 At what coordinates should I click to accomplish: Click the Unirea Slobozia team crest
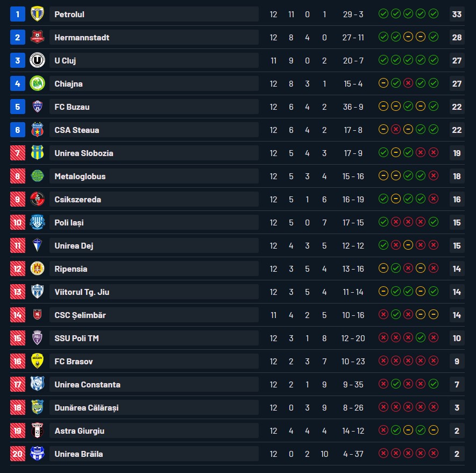[x=37, y=153]
